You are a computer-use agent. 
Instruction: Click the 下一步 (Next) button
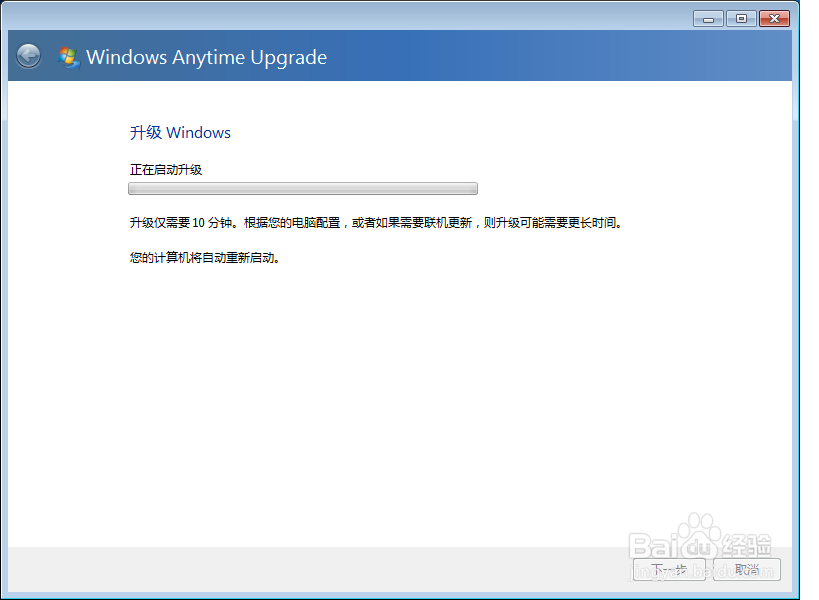click(x=669, y=569)
